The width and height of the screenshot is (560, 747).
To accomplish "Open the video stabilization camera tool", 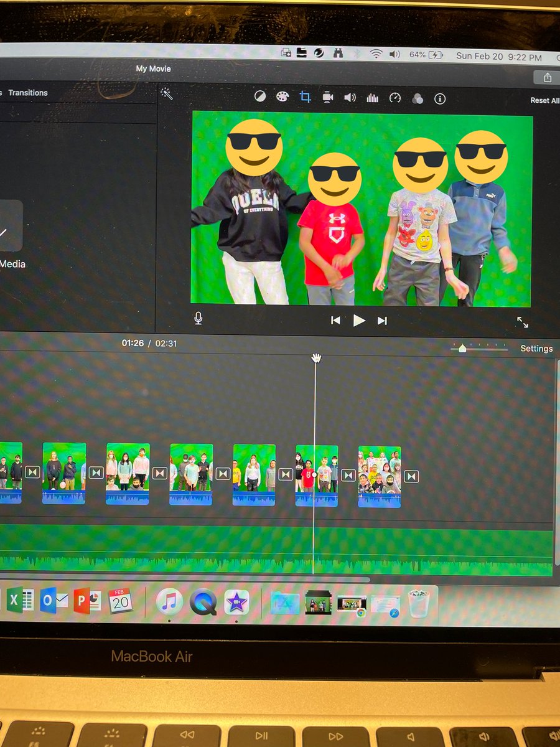I will [327, 97].
